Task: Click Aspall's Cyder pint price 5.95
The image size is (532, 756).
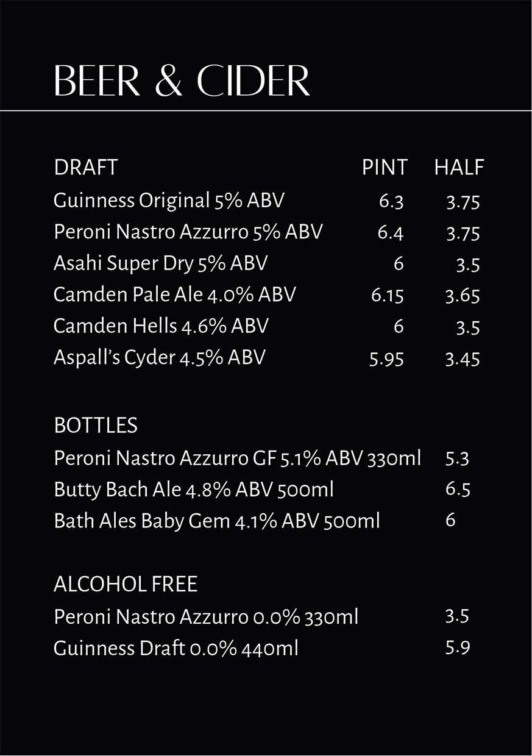Action: coord(386,358)
